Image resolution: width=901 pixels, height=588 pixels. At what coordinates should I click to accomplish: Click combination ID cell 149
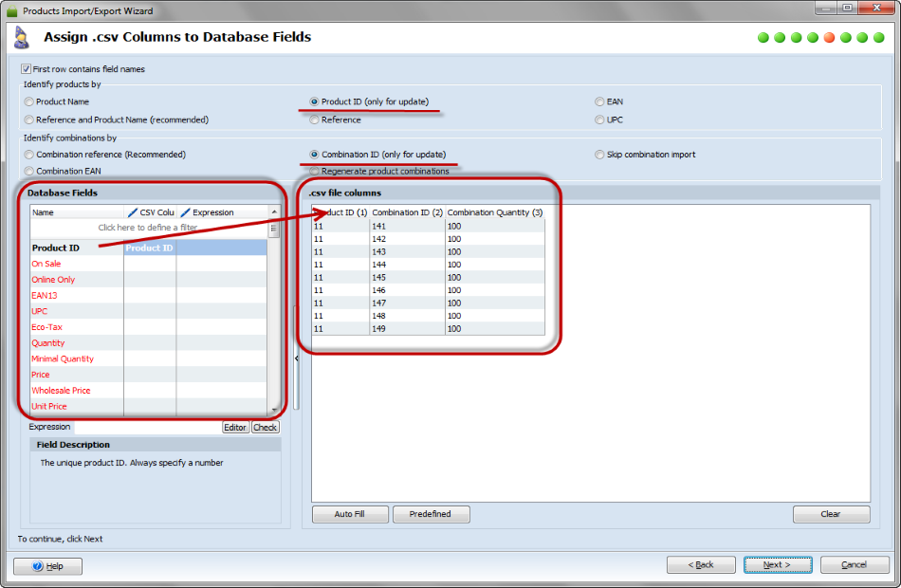pyautogui.click(x=407, y=329)
